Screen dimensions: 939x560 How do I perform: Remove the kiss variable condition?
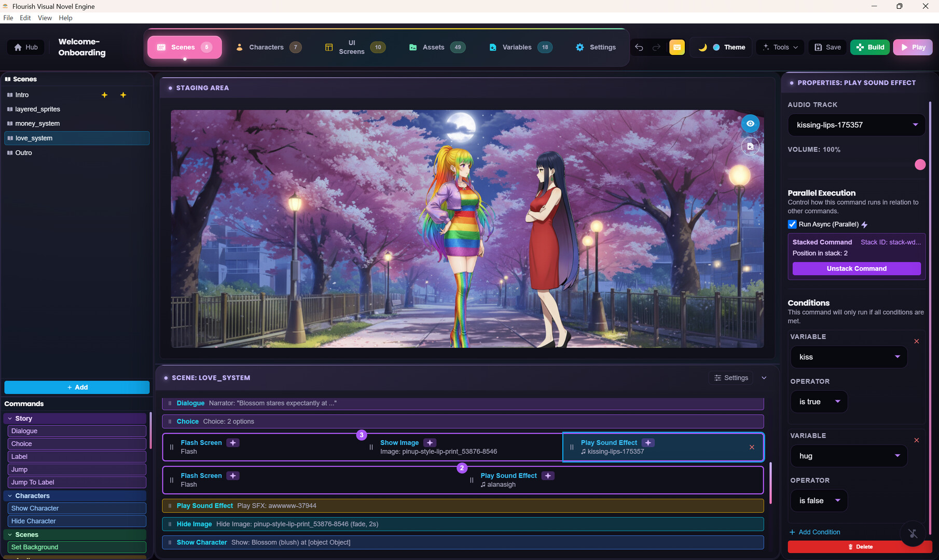click(916, 341)
